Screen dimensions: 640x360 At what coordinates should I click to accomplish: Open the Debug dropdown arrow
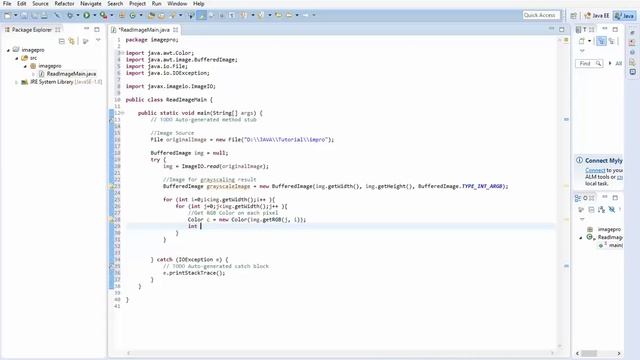(x=78, y=16)
